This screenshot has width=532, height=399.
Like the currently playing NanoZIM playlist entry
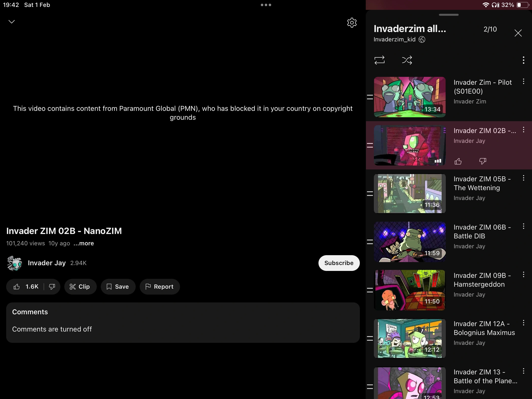(458, 161)
